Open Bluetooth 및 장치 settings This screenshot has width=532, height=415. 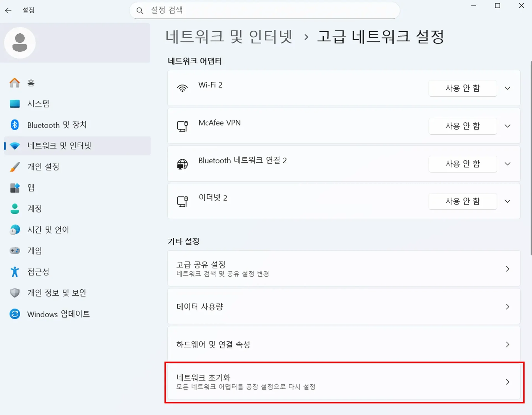coord(57,125)
